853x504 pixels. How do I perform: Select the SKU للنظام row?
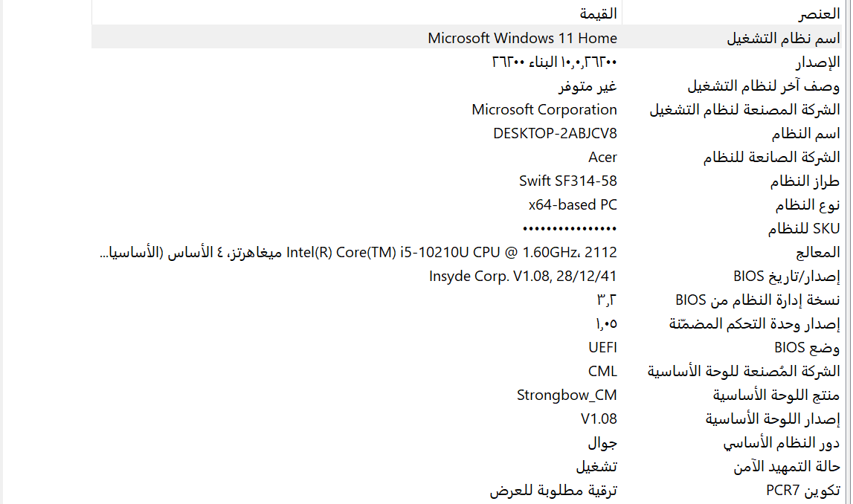point(467,228)
